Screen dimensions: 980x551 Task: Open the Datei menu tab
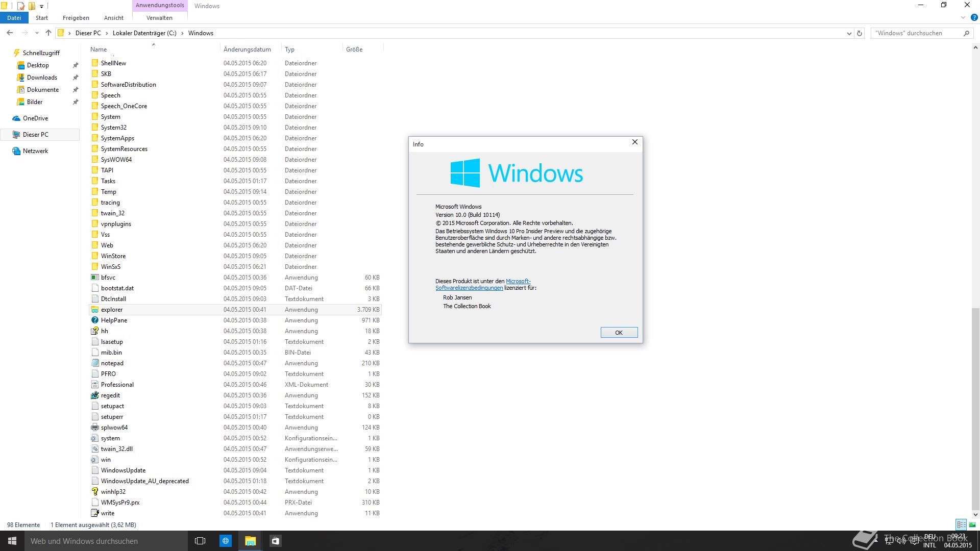point(14,17)
